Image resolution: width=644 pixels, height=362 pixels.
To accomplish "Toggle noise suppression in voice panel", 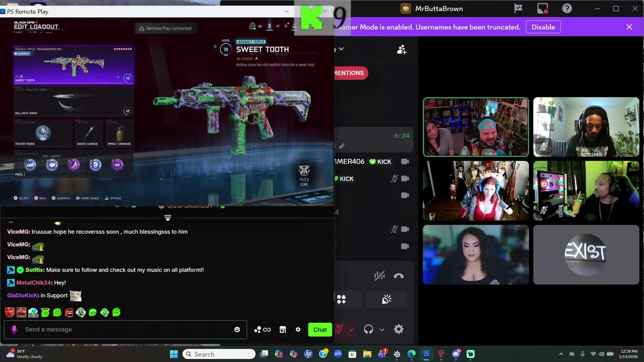I will pyautogui.click(x=379, y=276).
